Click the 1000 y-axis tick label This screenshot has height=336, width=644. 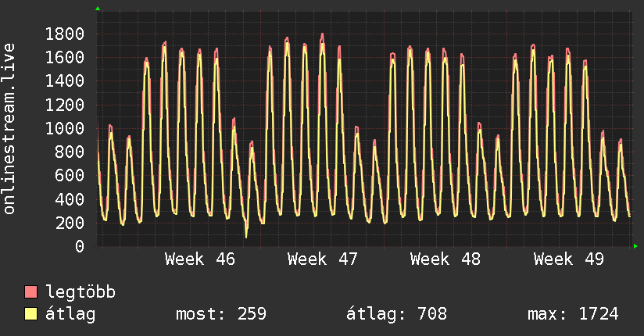[x=65, y=129]
